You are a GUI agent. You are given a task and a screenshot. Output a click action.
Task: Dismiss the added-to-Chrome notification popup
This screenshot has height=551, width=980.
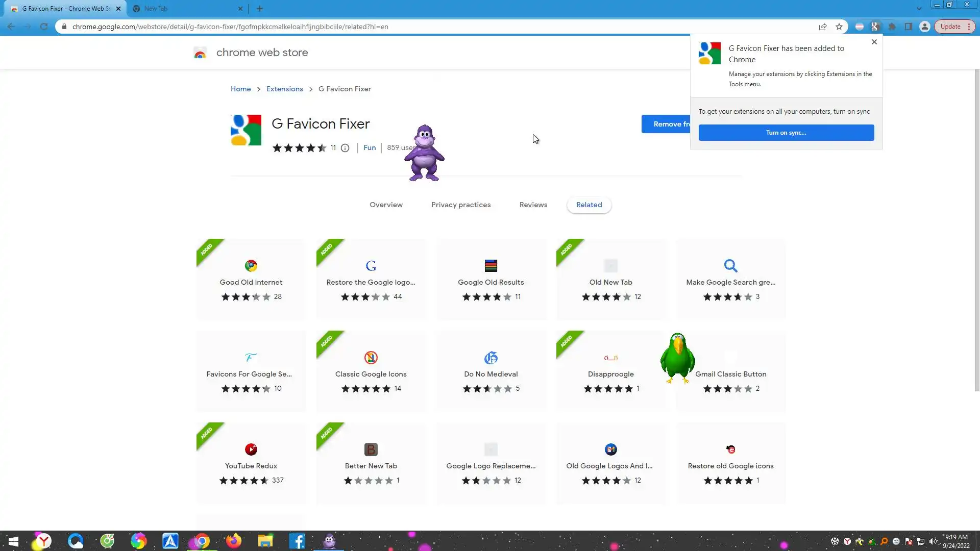click(x=874, y=42)
